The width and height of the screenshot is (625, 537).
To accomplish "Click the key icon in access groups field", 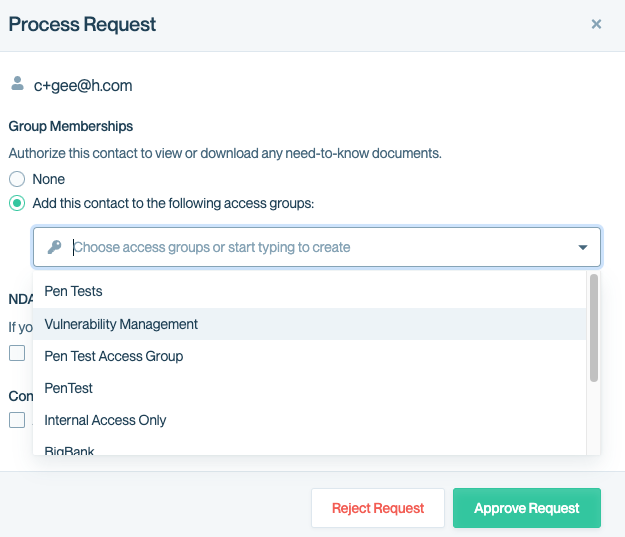I will [x=55, y=247].
